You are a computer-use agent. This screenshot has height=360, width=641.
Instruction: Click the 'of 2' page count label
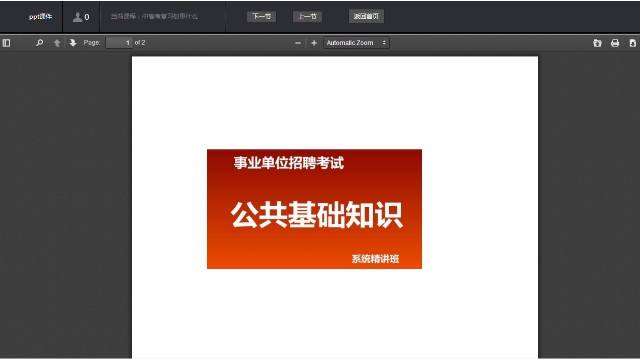tap(140, 42)
